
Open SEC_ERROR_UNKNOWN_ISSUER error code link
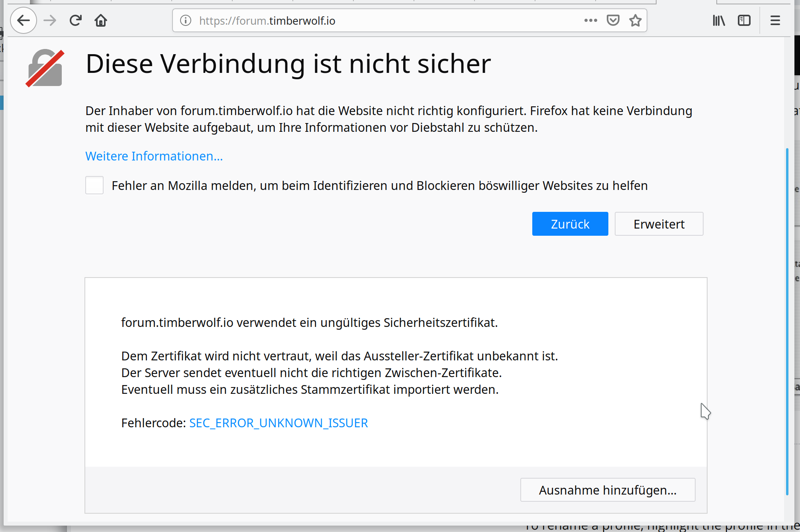278,423
